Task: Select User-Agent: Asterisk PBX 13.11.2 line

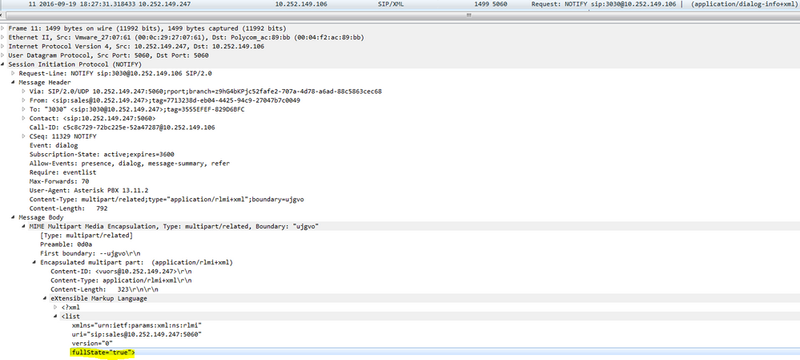Action: point(89,190)
